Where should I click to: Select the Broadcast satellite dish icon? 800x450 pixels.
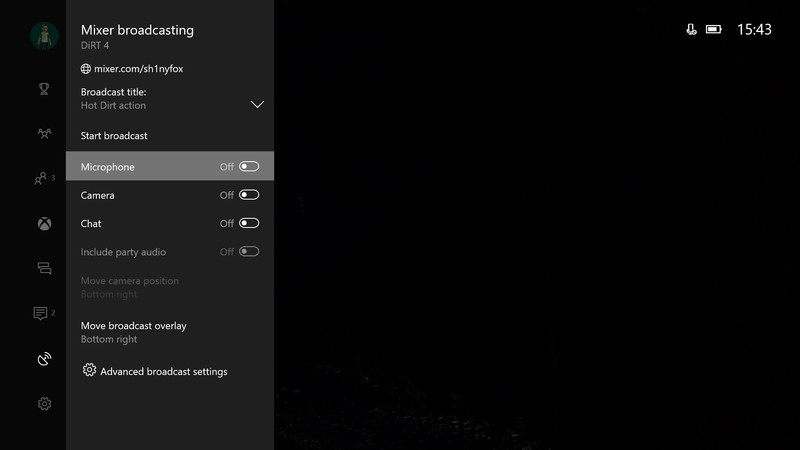[x=44, y=359]
